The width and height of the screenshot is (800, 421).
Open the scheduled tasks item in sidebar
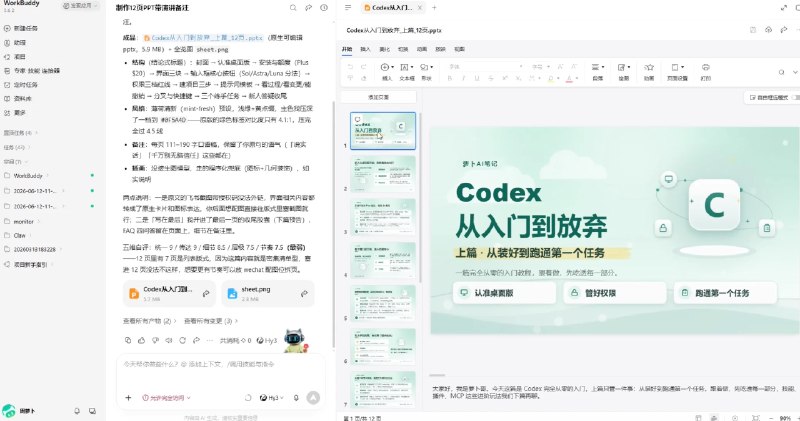point(26,85)
